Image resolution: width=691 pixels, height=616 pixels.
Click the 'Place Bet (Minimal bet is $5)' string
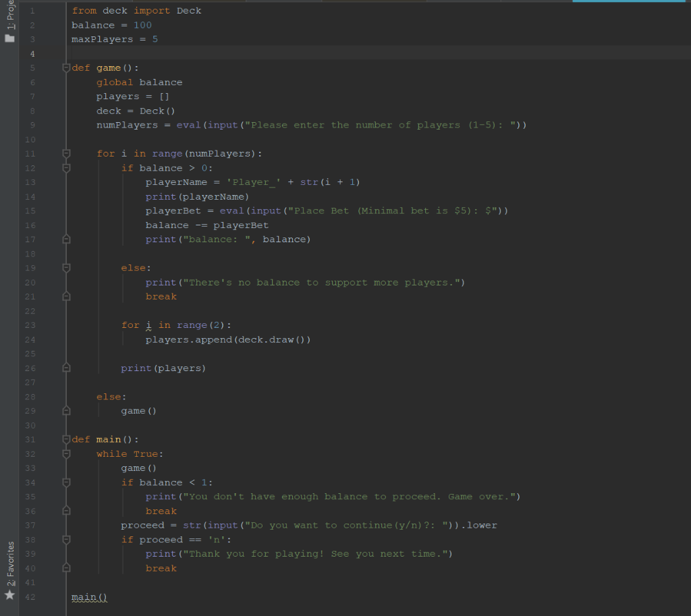point(393,211)
